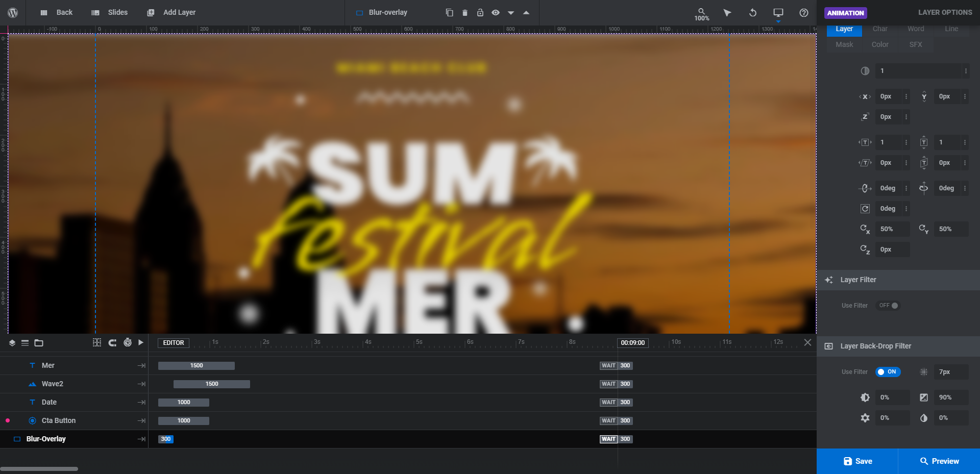
Task: Click the undo history icon
Action: pyautogui.click(x=753, y=12)
